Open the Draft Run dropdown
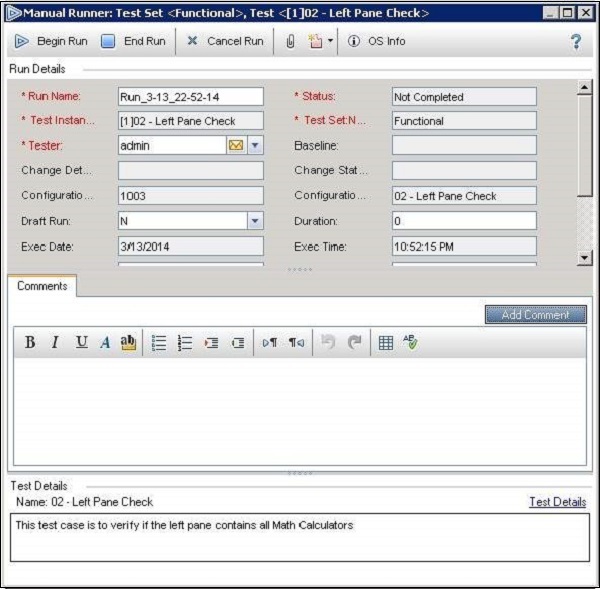600x589 pixels. pos(255,221)
